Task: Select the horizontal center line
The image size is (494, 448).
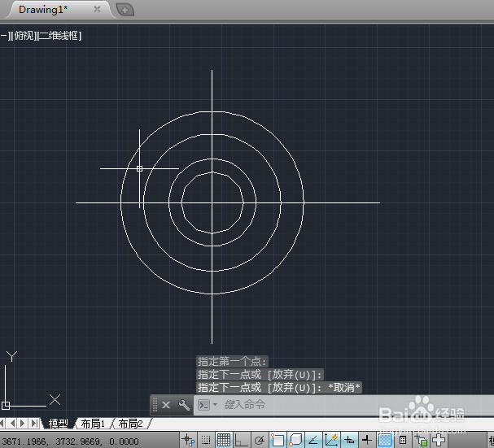Action: [x=343, y=202]
